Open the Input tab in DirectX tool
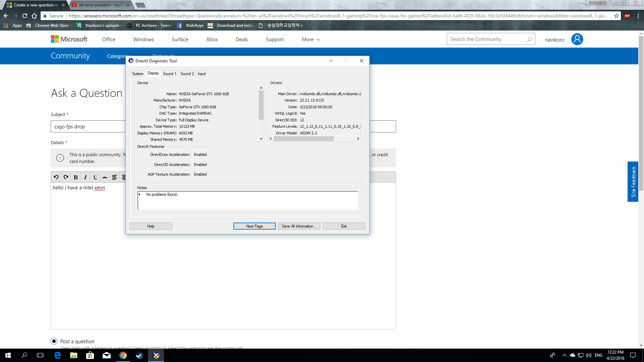Screen dimensions: 644x362 pyautogui.click(x=202, y=74)
